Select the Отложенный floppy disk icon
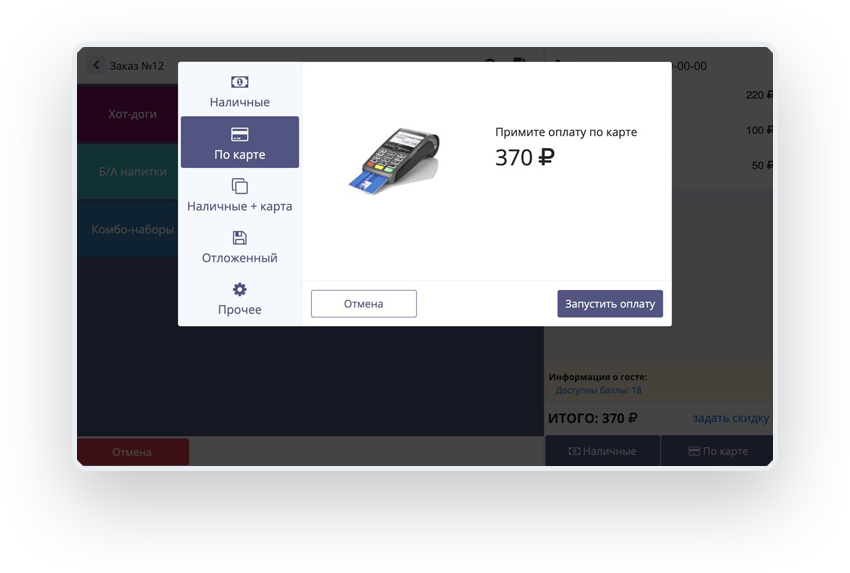The height and width of the screenshot is (573, 850). [x=240, y=237]
